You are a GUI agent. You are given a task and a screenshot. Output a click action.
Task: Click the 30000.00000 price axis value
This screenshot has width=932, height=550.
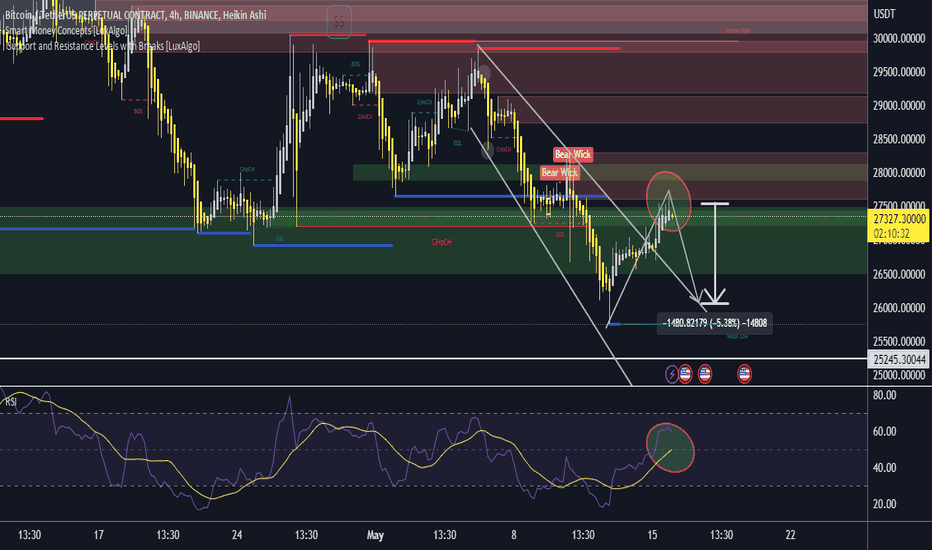899,39
